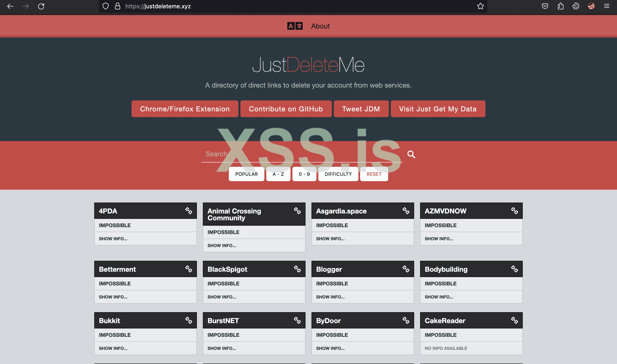This screenshot has height=364, width=617.
Task: Open the link icon on the BurstNET card
Action: coord(298,320)
